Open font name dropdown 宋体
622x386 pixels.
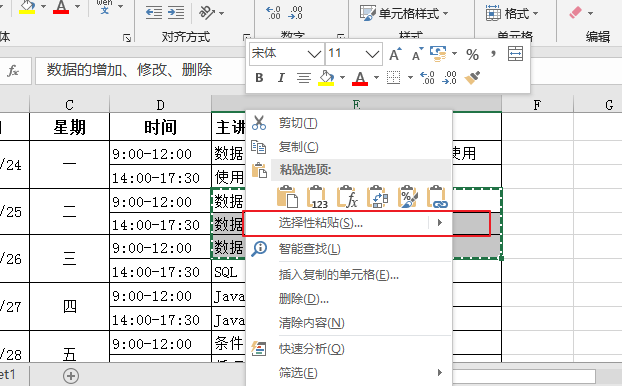coord(314,54)
